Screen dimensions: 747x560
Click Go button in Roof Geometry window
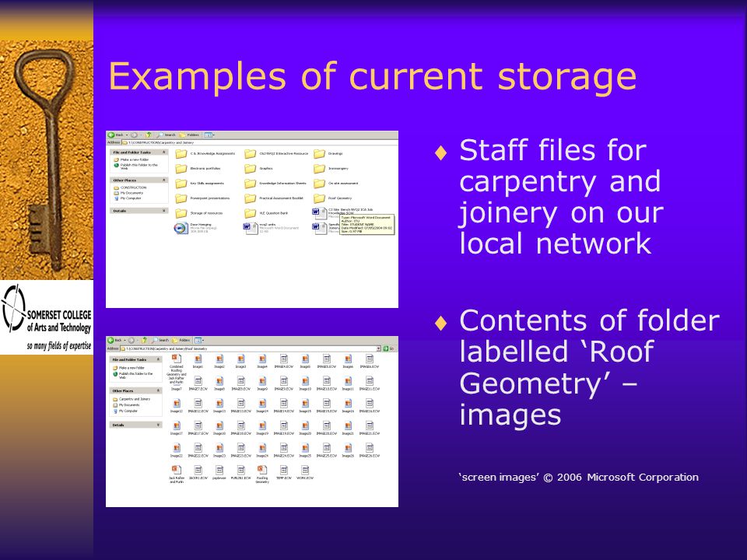pos(389,348)
